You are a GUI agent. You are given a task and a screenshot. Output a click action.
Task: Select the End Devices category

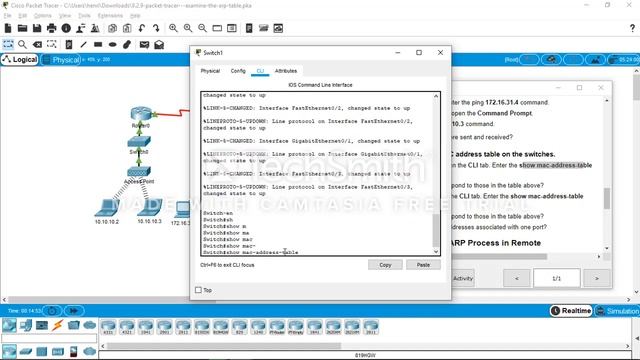(x=26, y=325)
